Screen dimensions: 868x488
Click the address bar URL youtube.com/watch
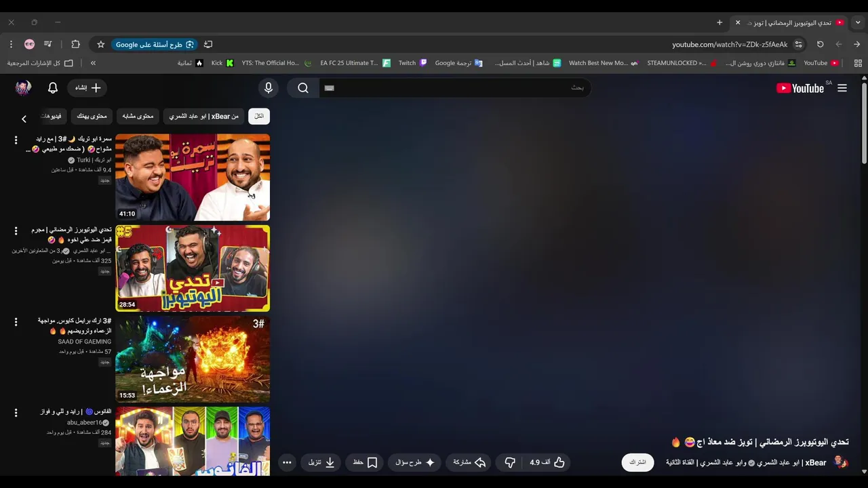click(x=730, y=45)
